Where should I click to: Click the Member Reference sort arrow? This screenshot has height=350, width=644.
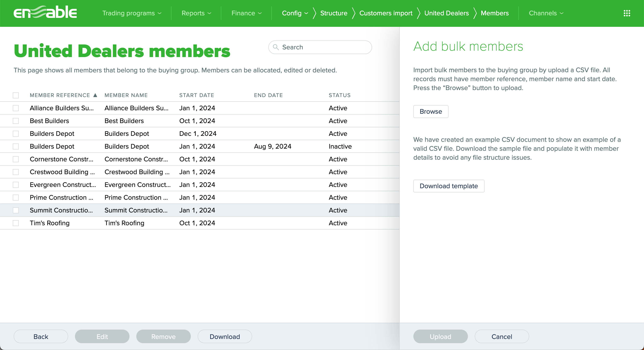[x=95, y=95]
